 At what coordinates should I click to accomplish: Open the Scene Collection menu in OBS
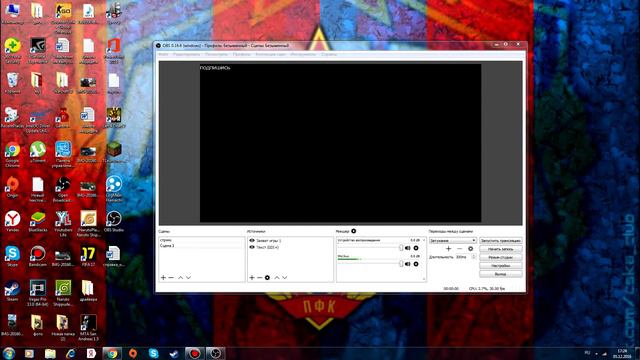pos(271,54)
